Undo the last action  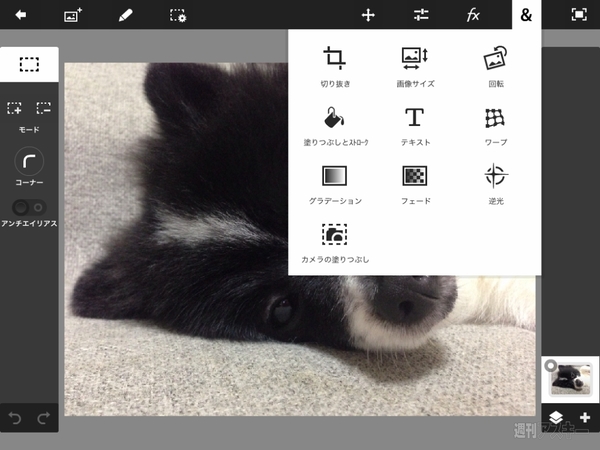coord(15,418)
